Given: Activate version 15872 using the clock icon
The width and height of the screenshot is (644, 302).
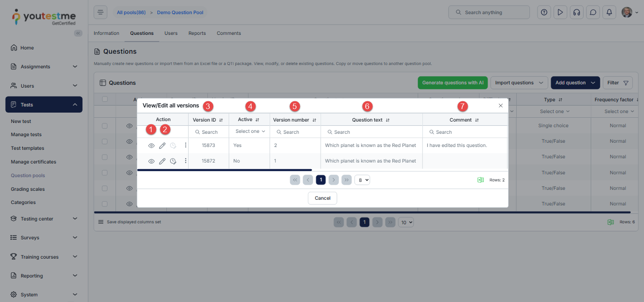Looking at the screenshot, I should tap(173, 161).
